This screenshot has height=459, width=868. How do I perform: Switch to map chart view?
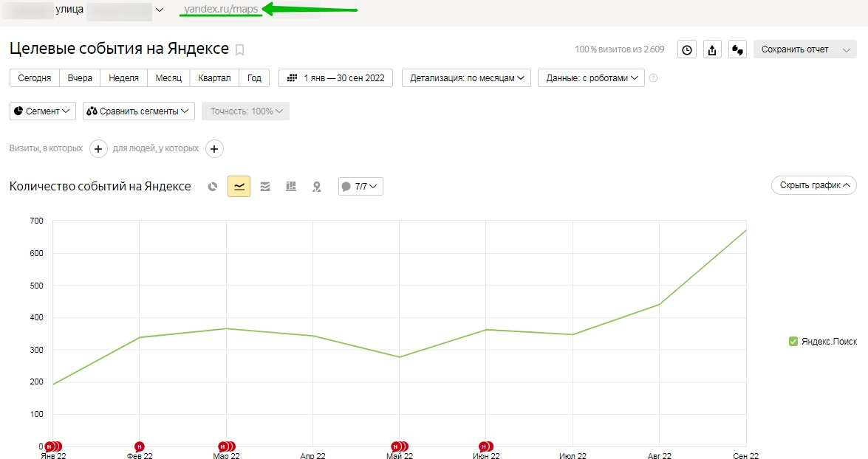click(x=317, y=187)
